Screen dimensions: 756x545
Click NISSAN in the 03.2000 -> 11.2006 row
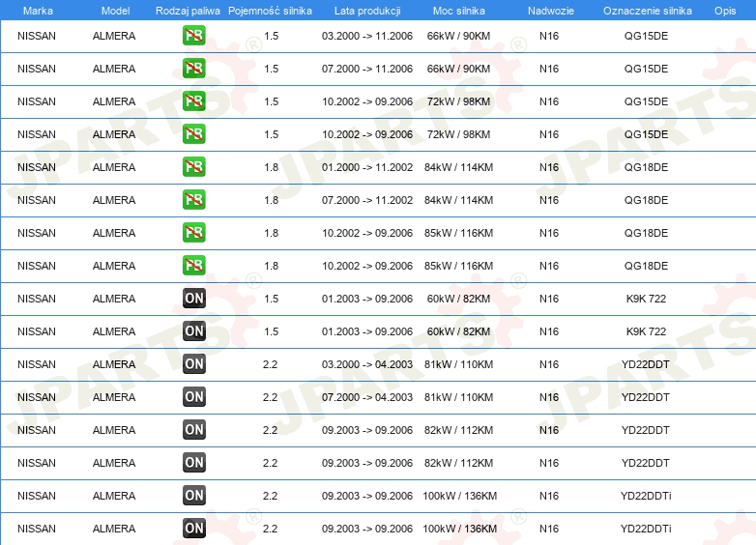tap(37, 36)
